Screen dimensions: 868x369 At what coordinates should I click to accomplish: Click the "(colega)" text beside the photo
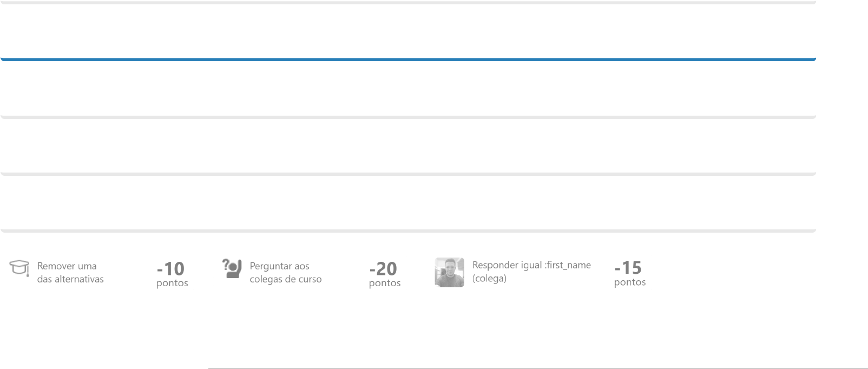pyautogui.click(x=489, y=279)
